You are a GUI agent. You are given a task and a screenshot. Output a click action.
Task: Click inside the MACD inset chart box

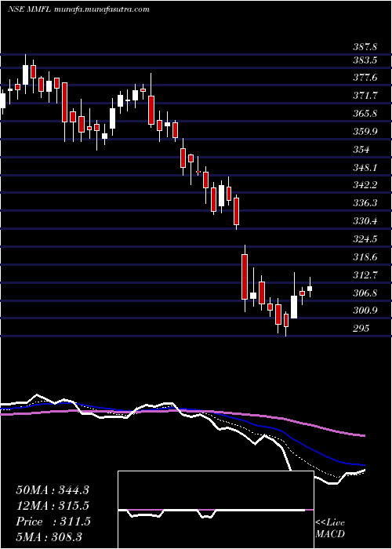coord(216,510)
